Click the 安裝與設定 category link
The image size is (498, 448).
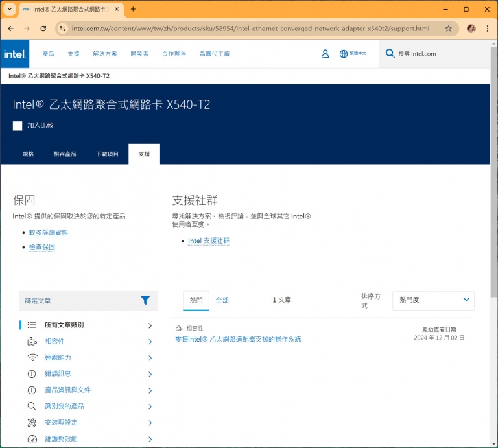62,423
